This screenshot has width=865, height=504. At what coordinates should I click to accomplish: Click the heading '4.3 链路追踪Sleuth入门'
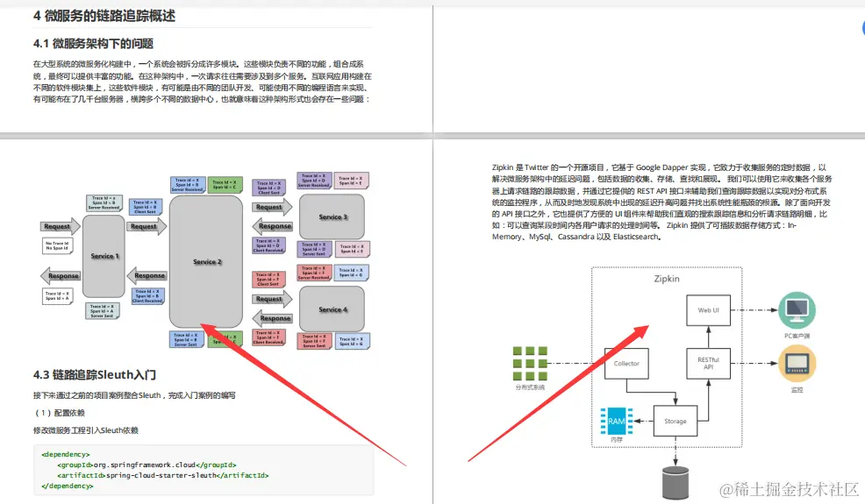point(95,375)
